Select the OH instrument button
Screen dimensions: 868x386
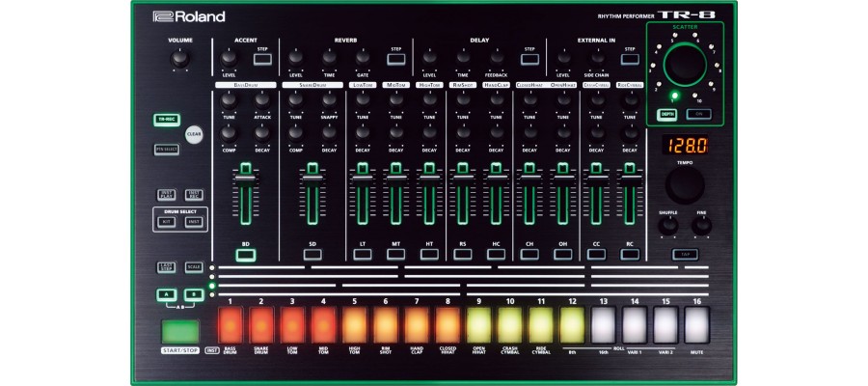pos(563,255)
